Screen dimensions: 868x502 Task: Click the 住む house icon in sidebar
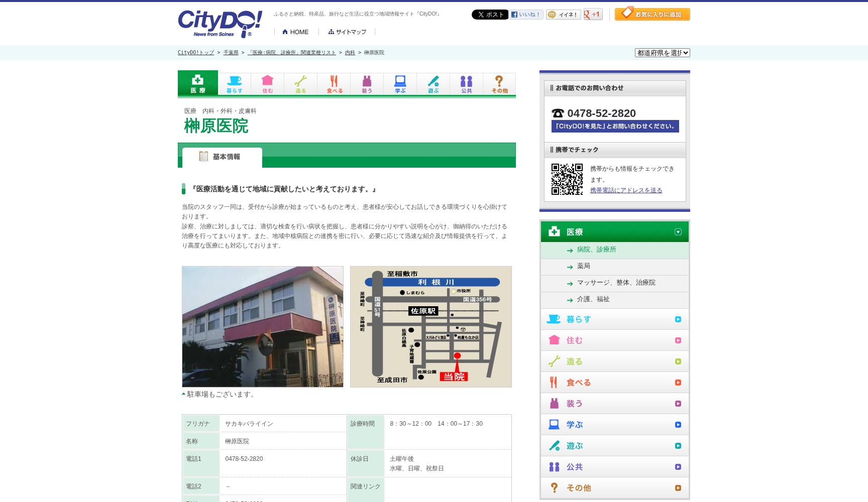click(x=554, y=340)
